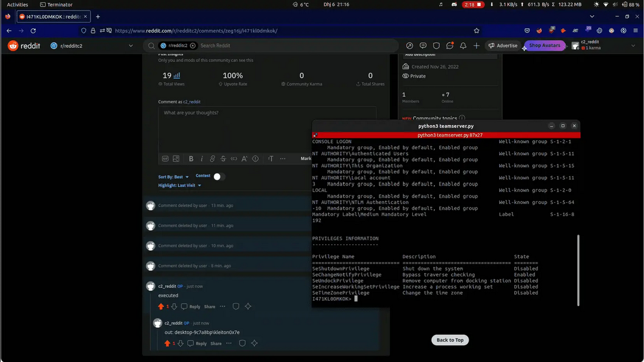This screenshot has width=644, height=362.
Task: Open c2_reddit link in 'Comment as'
Action: pyautogui.click(x=192, y=102)
